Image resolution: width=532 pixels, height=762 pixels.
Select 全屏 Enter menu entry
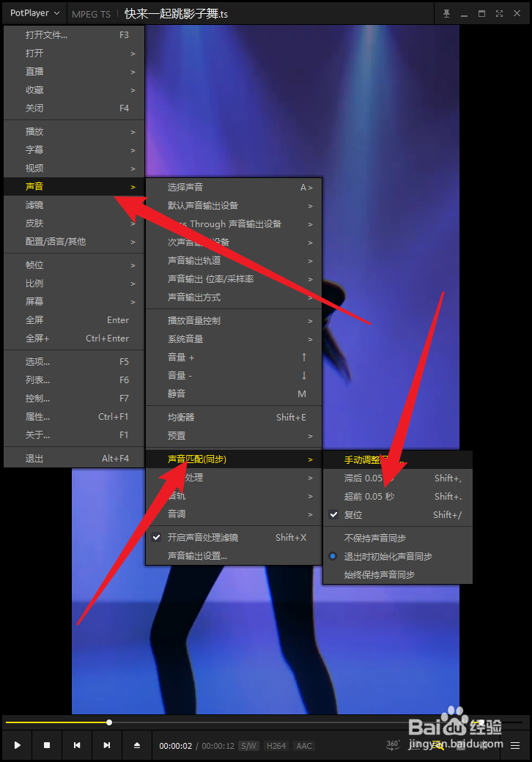(74, 319)
